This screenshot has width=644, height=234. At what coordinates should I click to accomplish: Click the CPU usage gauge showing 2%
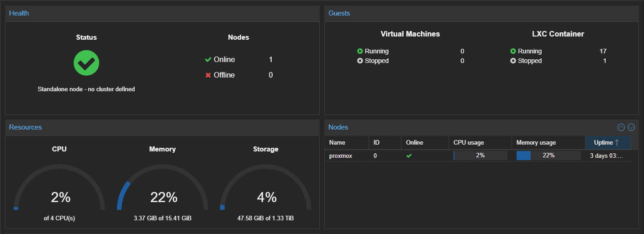click(x=59, y=188)
